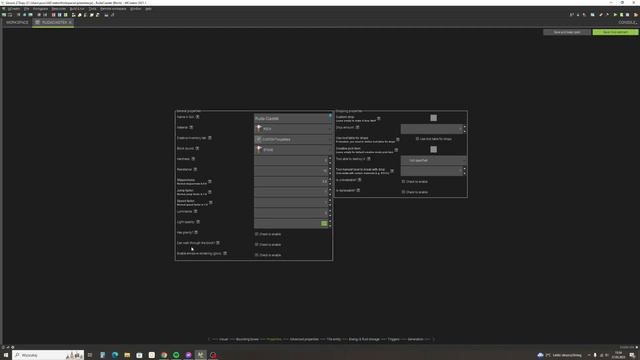Open help icon beside Custom drop
640x360 pixels.
379,119
